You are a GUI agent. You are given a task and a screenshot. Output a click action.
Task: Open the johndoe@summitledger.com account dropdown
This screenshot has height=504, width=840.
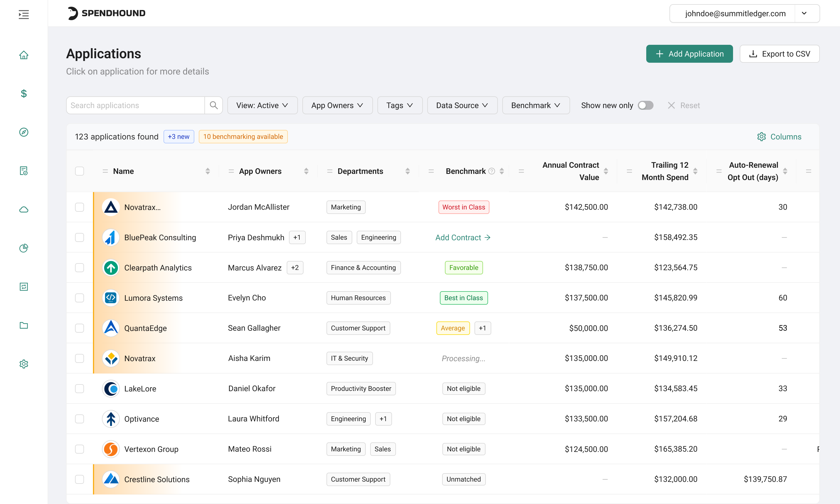[745, 13]
